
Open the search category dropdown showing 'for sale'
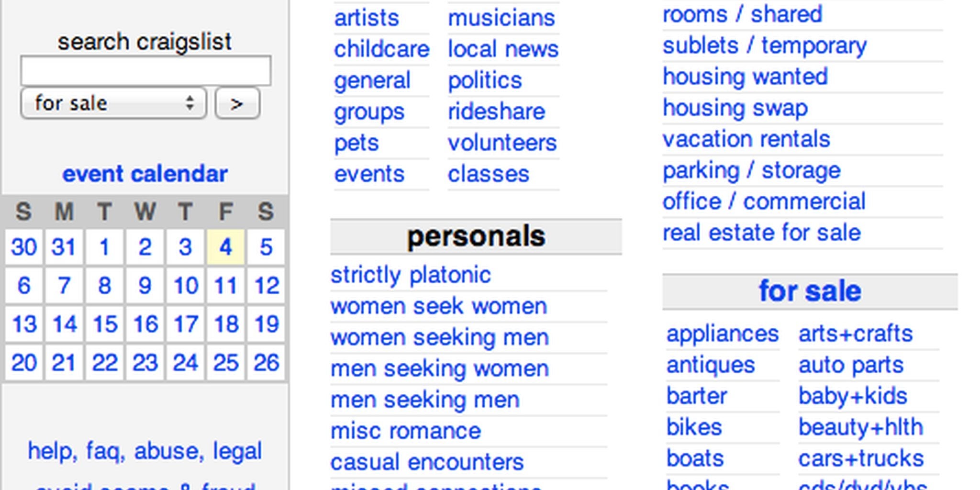tap(113, 103)
